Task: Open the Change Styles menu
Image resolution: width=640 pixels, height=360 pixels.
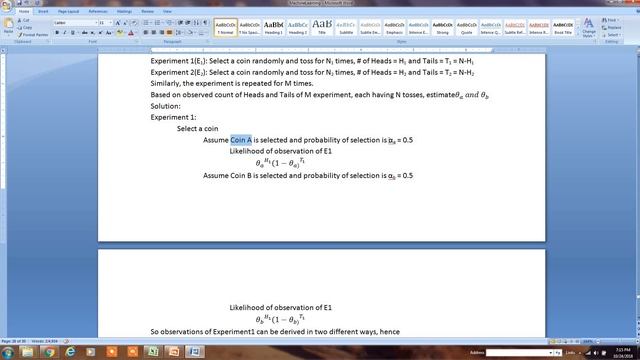Action: (589, 28)
